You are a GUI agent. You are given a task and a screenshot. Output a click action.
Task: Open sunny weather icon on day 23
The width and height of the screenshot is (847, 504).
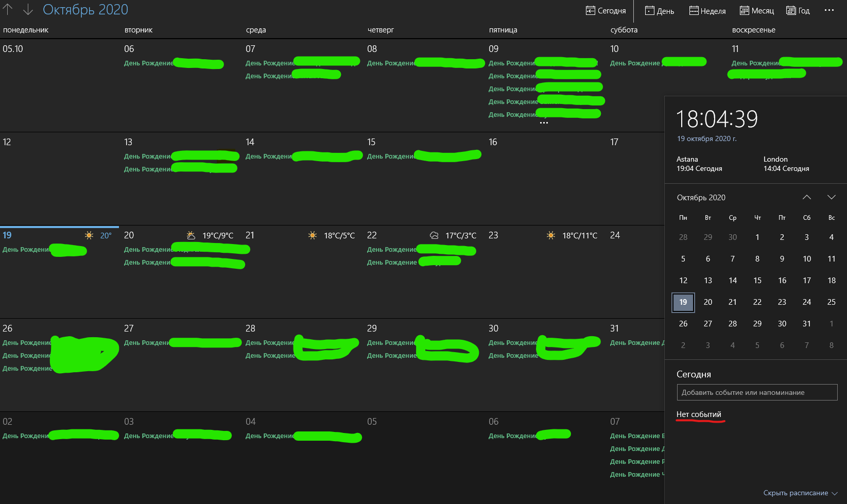(551, 235)
